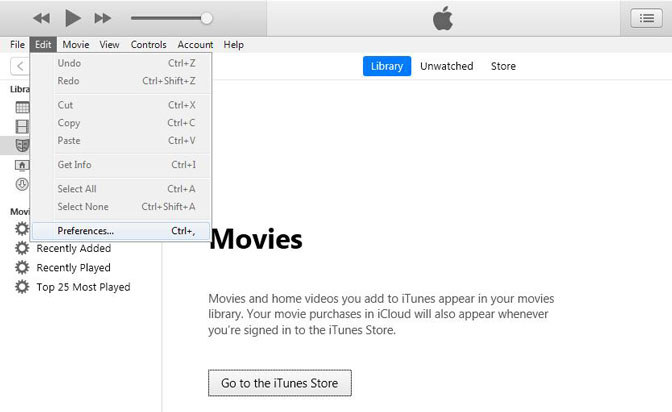Screen dimensions: 672x412
Task: Choose Select None in the Edit menu
Action: tap(121, 206)
